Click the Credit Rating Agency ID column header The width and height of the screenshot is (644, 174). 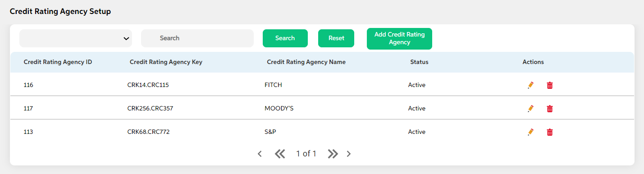[58, 62]
